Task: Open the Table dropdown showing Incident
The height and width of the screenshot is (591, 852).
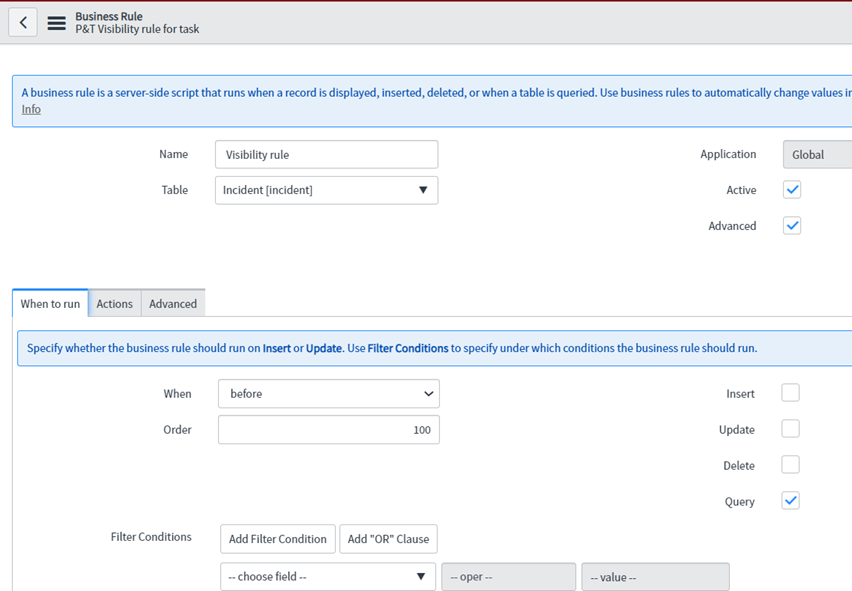Action: [327, 190]
